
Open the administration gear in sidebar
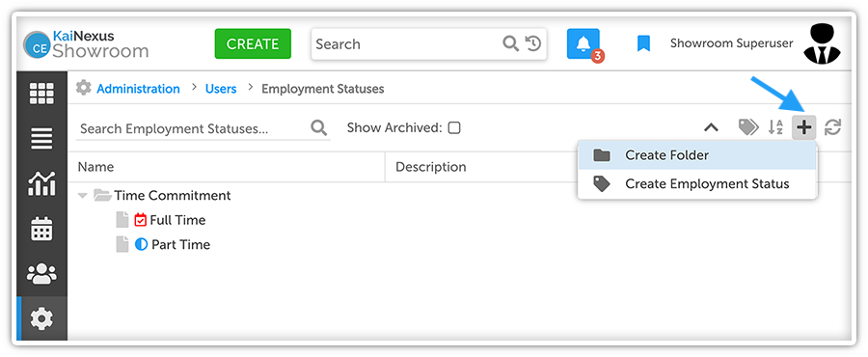pos(41,318)
